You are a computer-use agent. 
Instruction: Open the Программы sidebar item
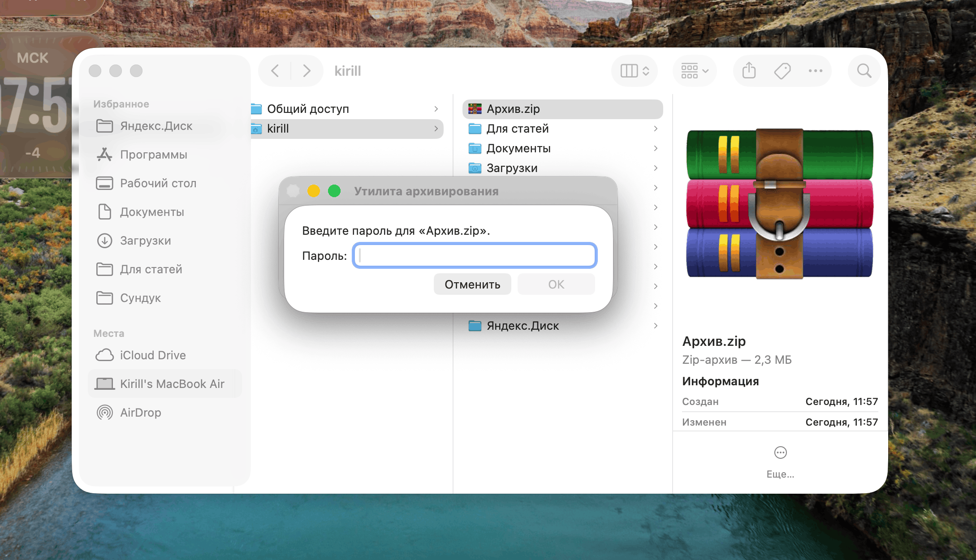coord(153,154)
